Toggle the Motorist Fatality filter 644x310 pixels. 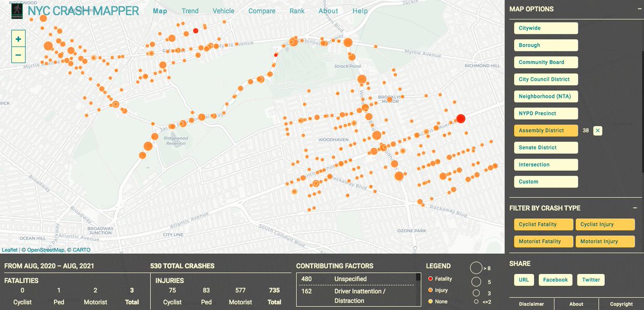pyautogui.click(x=543, y=242)
